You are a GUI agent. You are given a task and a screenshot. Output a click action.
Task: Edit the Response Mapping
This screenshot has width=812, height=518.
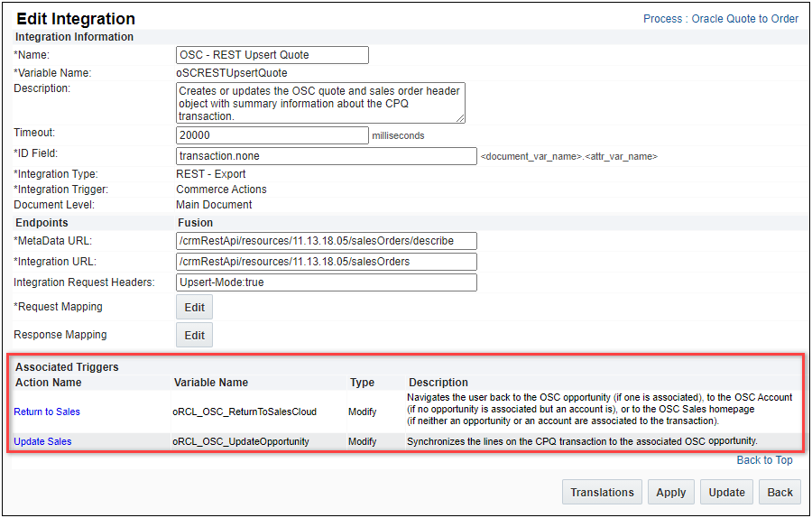pos(194,335)
